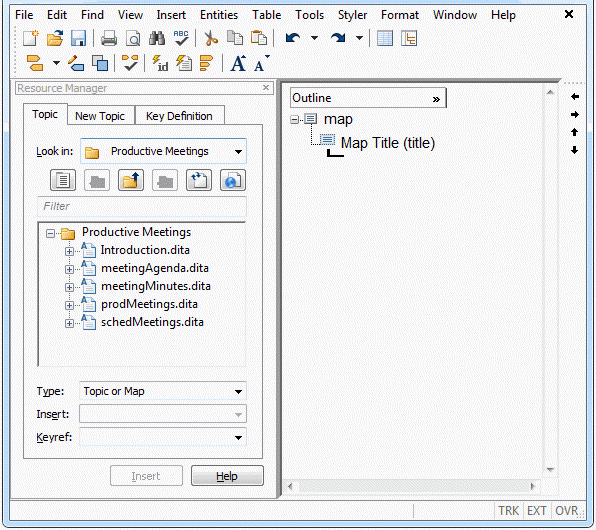The height and width of the screenshot is (530, 596).
Task: Click the pencil modify-tag icon
Action: pos(76,63)
